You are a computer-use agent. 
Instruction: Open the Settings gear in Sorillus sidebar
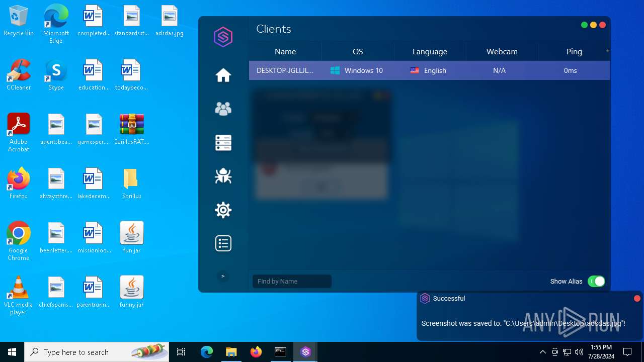[x=223, y=210]
